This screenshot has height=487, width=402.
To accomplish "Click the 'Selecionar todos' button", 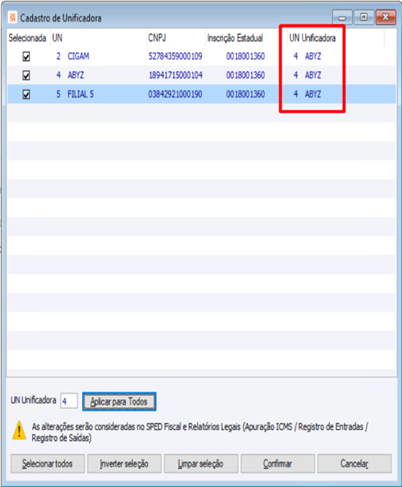I will pos(47,464).
